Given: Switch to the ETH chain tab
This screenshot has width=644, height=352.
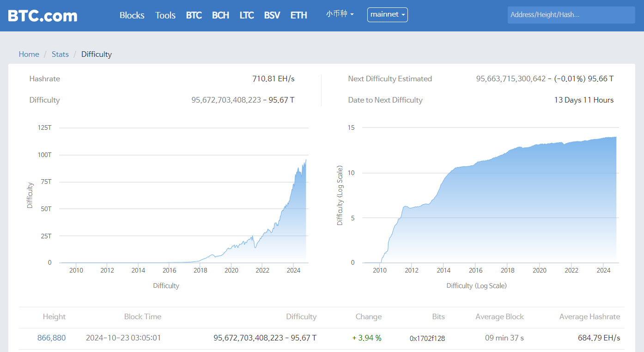Looking at the screenshot, I should 298,15.
